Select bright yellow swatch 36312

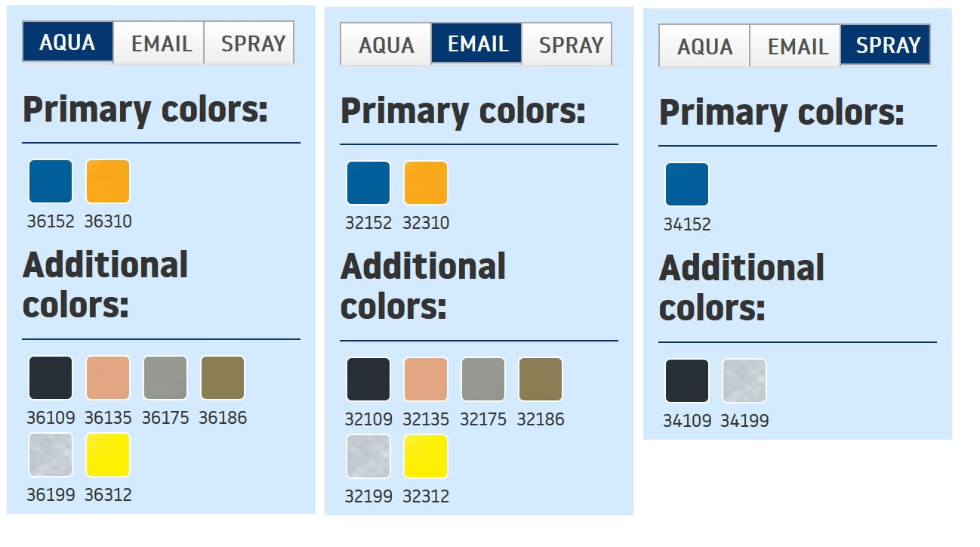coord(108,455)
